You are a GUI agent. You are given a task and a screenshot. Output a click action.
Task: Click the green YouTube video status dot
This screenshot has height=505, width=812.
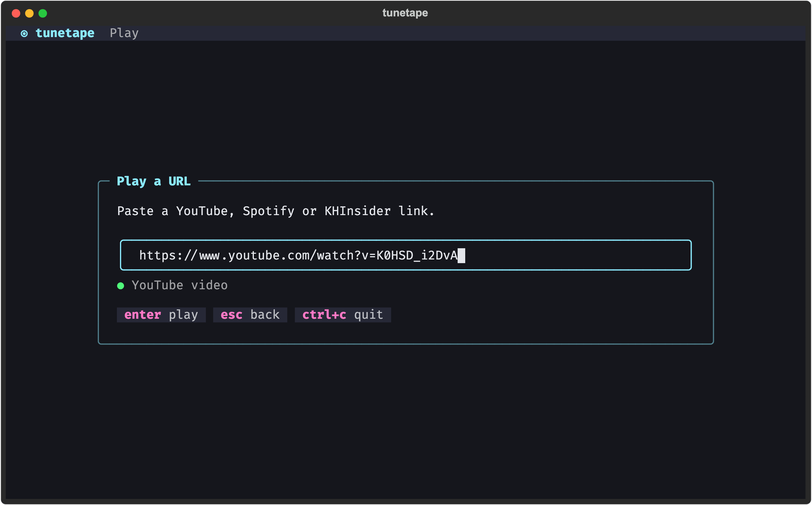[121, 286]
